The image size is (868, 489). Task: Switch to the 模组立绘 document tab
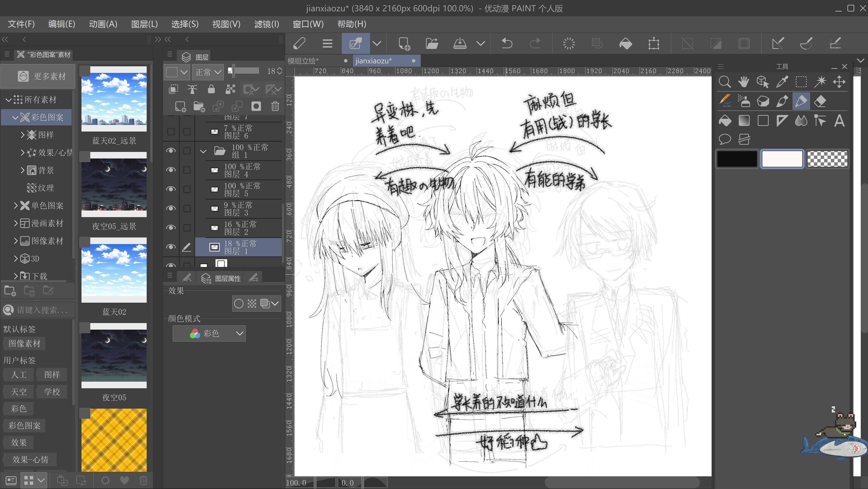tap(303, 61)
